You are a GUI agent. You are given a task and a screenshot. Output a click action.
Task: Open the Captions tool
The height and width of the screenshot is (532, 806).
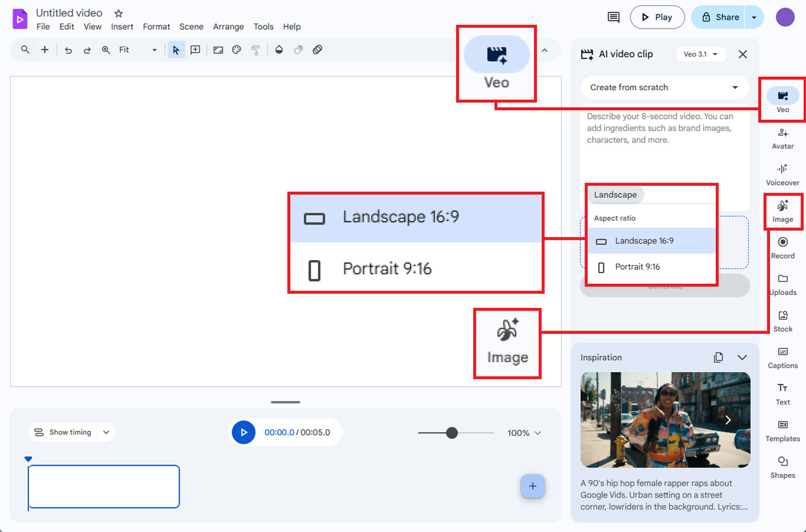(x=782, y=356)
